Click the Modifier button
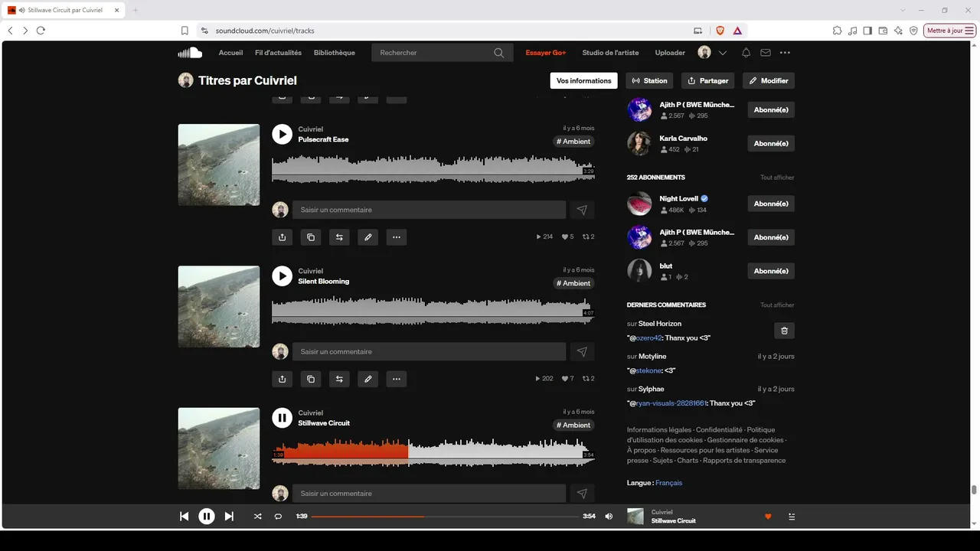The image size is (980, 551). pos(769,80)
